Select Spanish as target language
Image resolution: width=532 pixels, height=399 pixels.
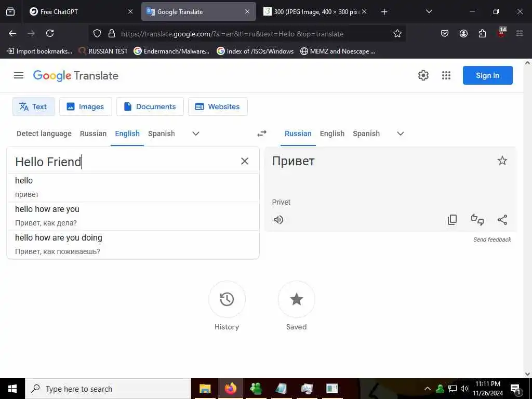tap(366, 134)
